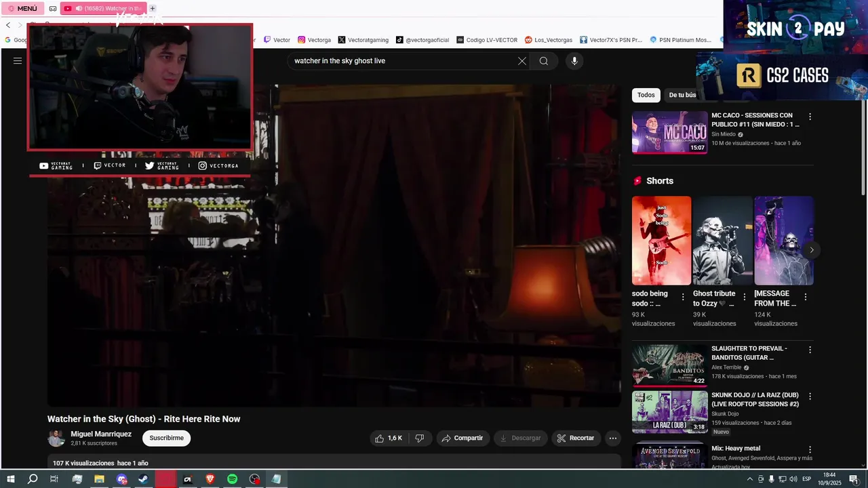This screenshot has height=488, width=868.
Task: Open Windows taskbar search
Action: (x=33, y=479)
